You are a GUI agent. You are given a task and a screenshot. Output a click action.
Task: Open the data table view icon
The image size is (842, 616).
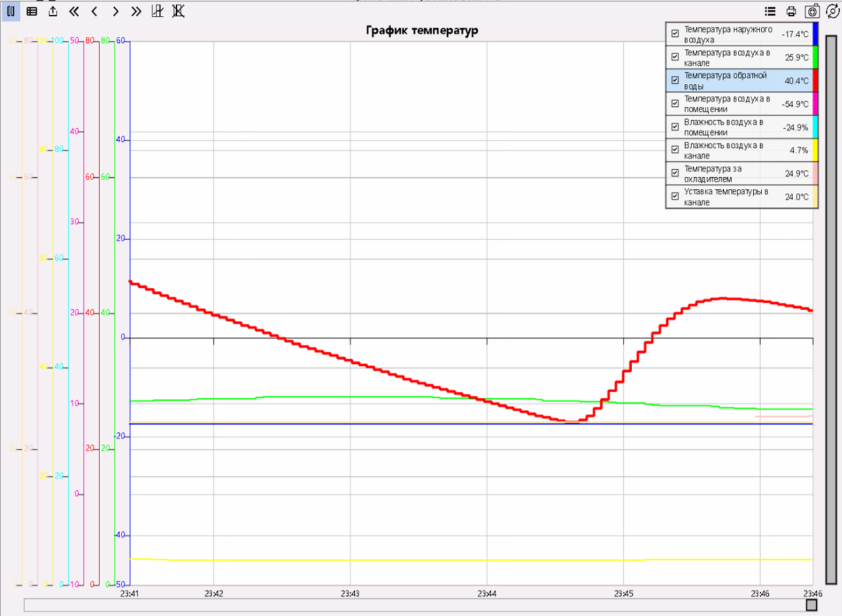point(32,11)
